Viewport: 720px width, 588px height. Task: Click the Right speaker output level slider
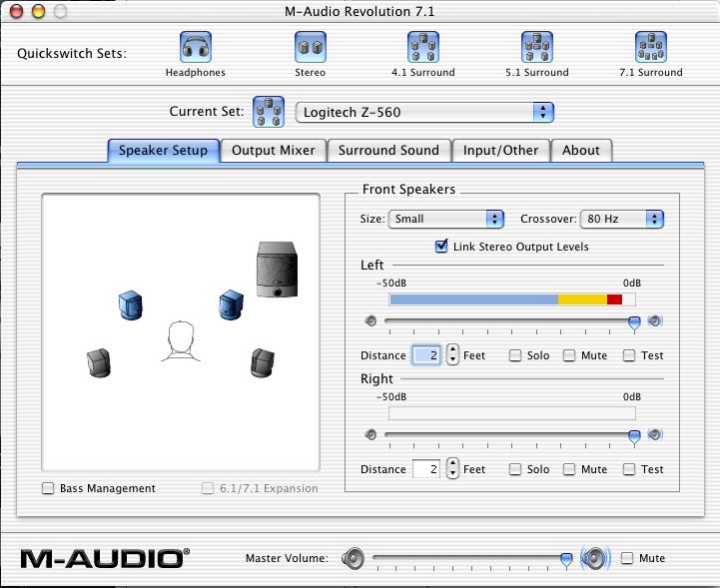click(x=634, y=436)
